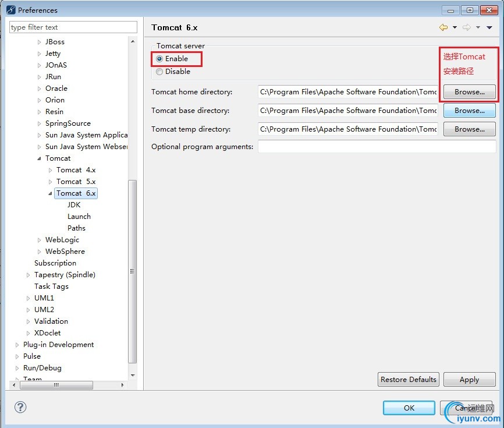Viewport: 504px width, 428px height.
Task: Expand the Resin tree node
Action: pyautogui.click(x=39, y=112)
